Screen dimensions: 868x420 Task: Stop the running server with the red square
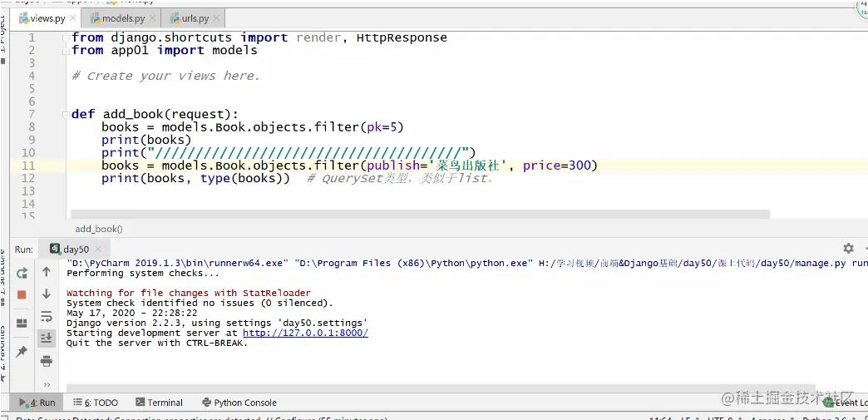coord(22,294)
